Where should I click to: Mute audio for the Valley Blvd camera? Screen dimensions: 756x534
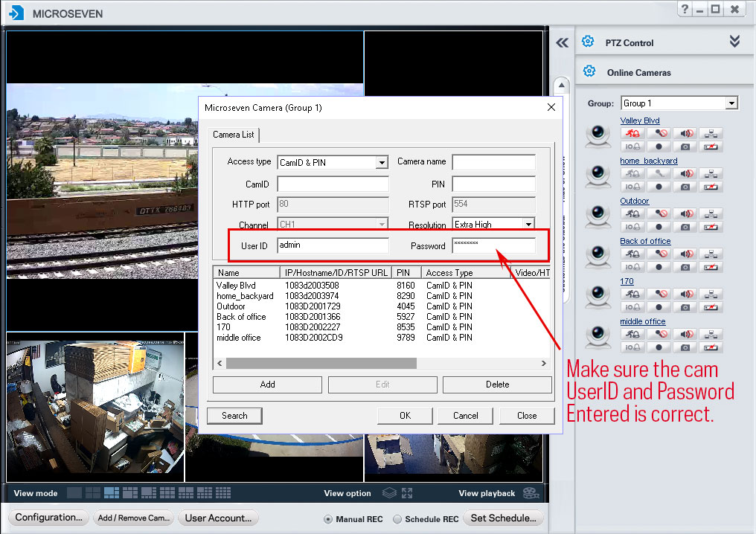[685, 133]
